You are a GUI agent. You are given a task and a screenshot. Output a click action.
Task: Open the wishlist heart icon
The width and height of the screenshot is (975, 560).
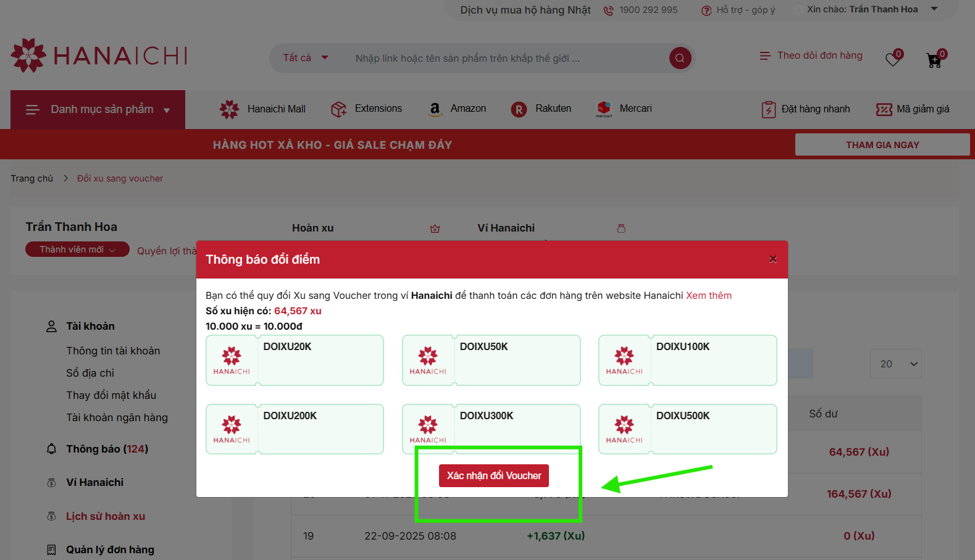892,59
